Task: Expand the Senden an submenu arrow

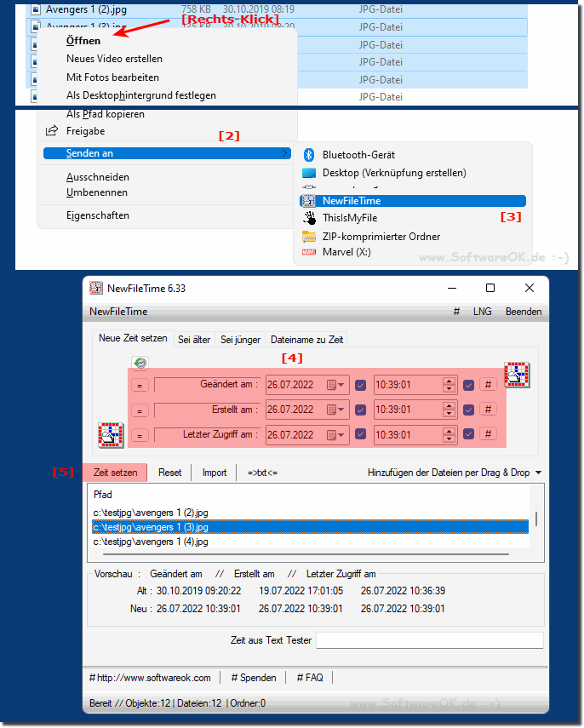Action: point(285,153)
